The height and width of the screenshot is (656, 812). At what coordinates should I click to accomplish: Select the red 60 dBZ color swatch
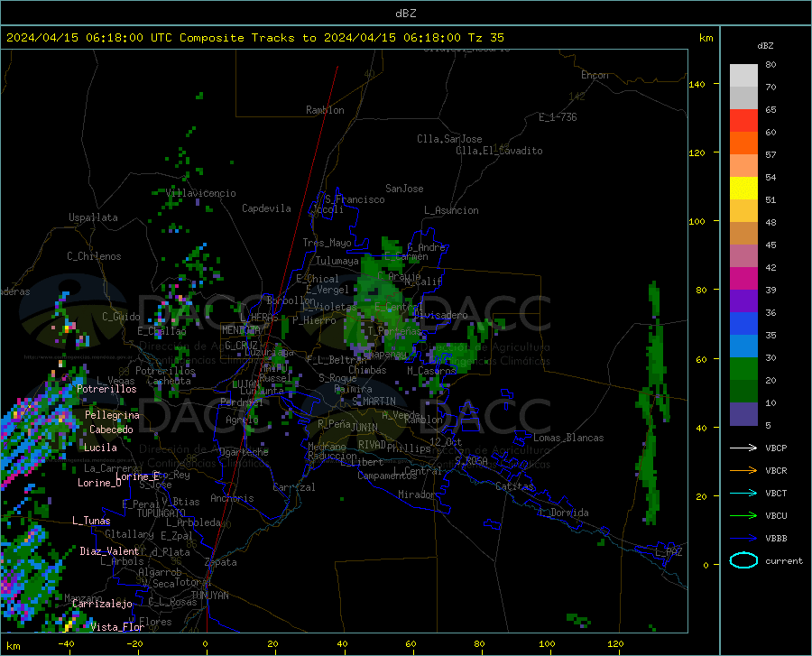[x=743, y=121]
